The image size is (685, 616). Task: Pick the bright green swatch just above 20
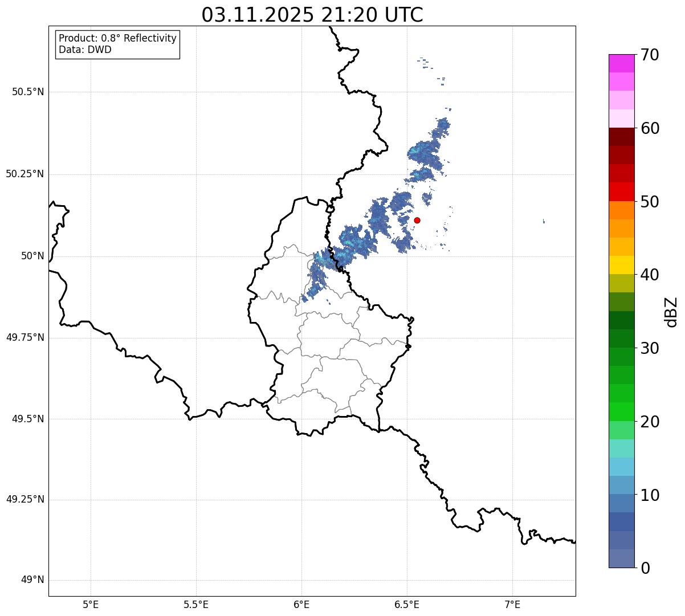[622, 411]
